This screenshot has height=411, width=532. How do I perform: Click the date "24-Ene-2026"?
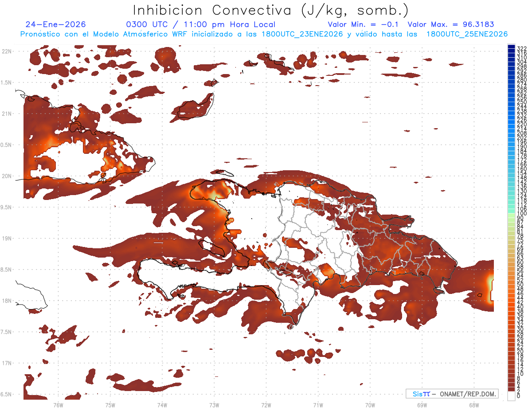pyautogui.click(x=55, y=24)
